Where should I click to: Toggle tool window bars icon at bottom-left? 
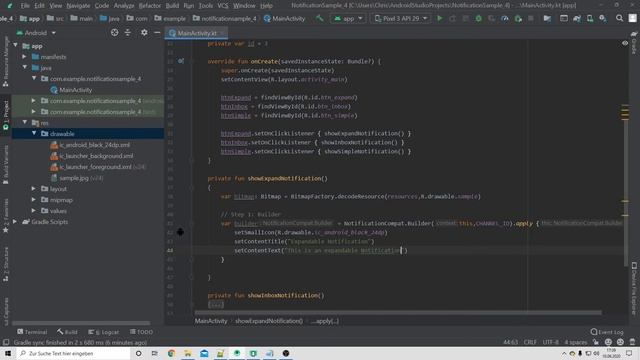6,342
